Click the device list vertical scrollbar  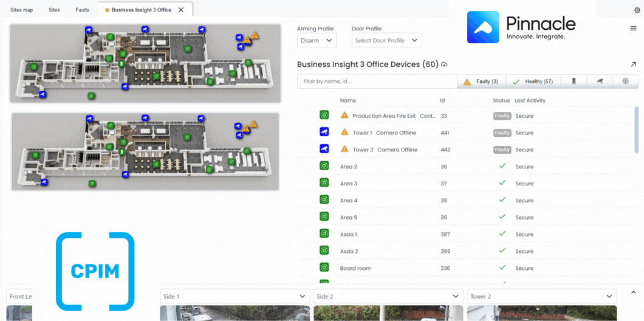point(637,129)
